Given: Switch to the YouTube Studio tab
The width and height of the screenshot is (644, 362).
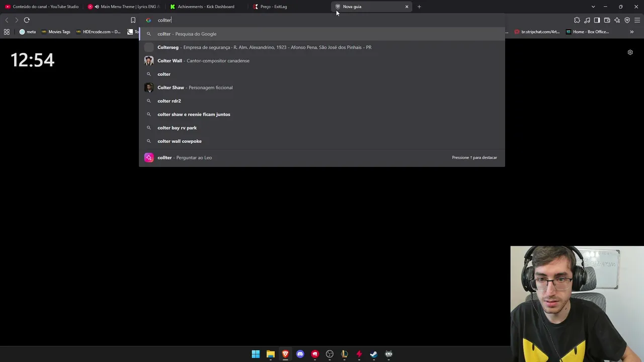Looking at the screenshot, I should (x=42, y=7).
